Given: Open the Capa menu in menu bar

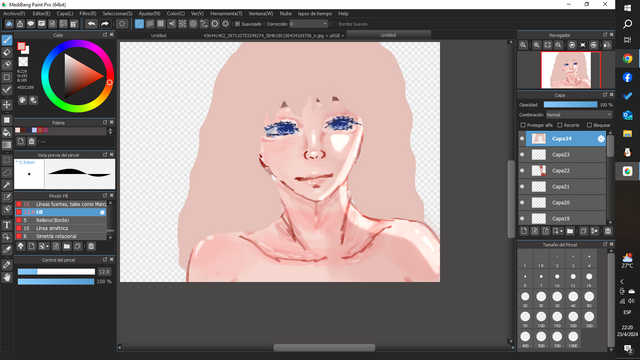Looking at the screenshot, I should coord(65,13).
